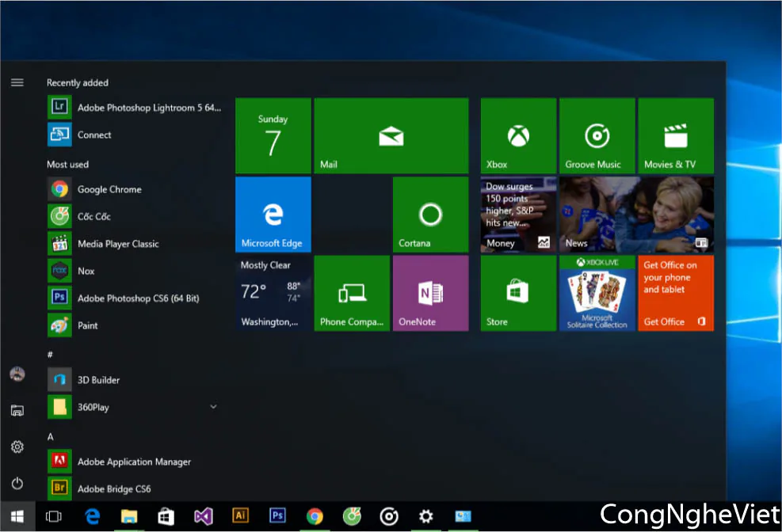
Task: Launch Adobe Illustrator from the taskbar
Action: tap(240, 515)
